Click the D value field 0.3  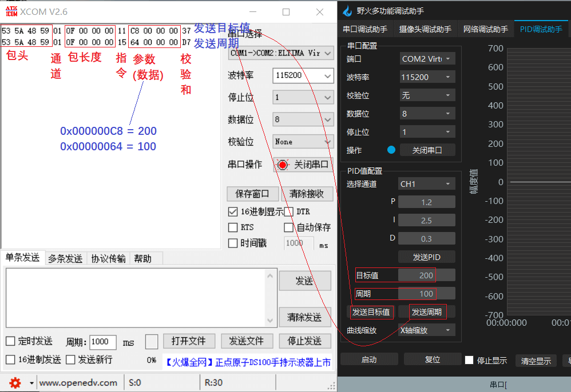427,238
